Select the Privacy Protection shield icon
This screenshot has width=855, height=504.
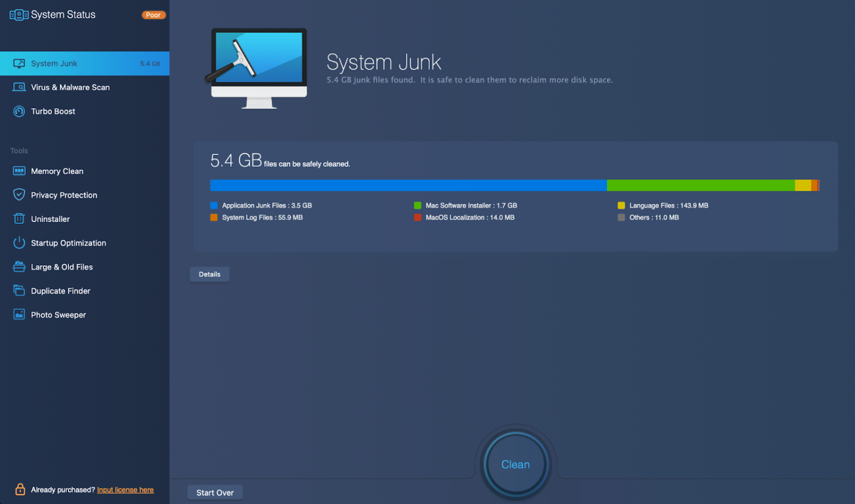pyautogui.click(x=19, y=195)
